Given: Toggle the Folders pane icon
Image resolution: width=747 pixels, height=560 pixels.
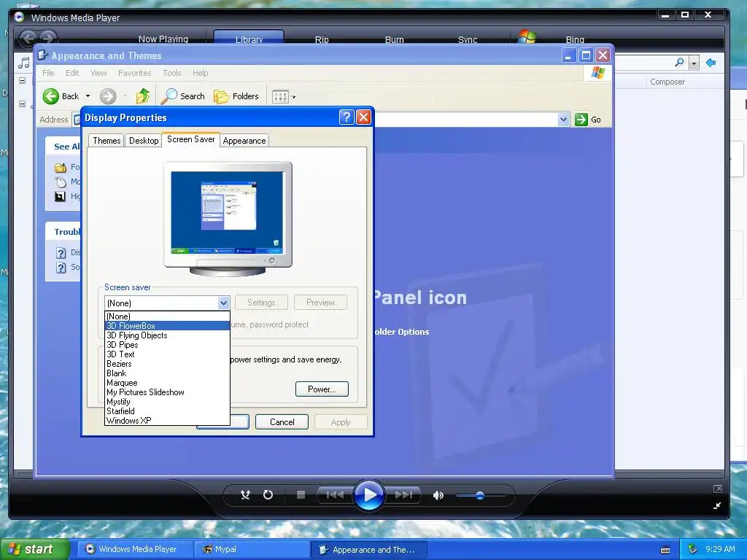Looking at the screenshot, I should (x=221, y=97).
